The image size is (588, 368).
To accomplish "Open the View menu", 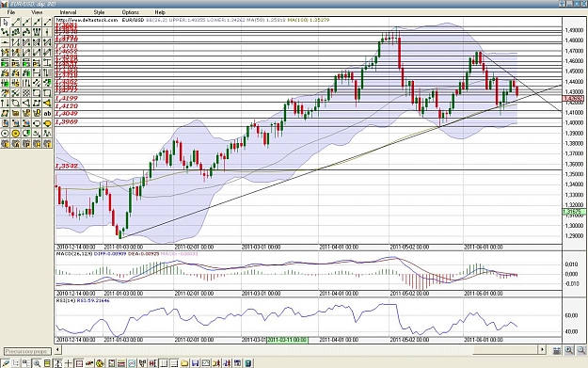I will [x=37, y=12].
